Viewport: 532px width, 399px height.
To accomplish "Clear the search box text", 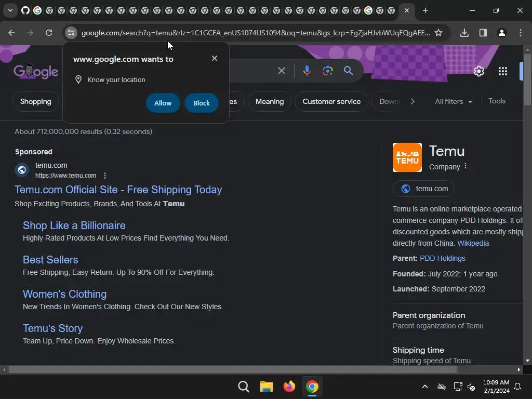I will [281, 71].
